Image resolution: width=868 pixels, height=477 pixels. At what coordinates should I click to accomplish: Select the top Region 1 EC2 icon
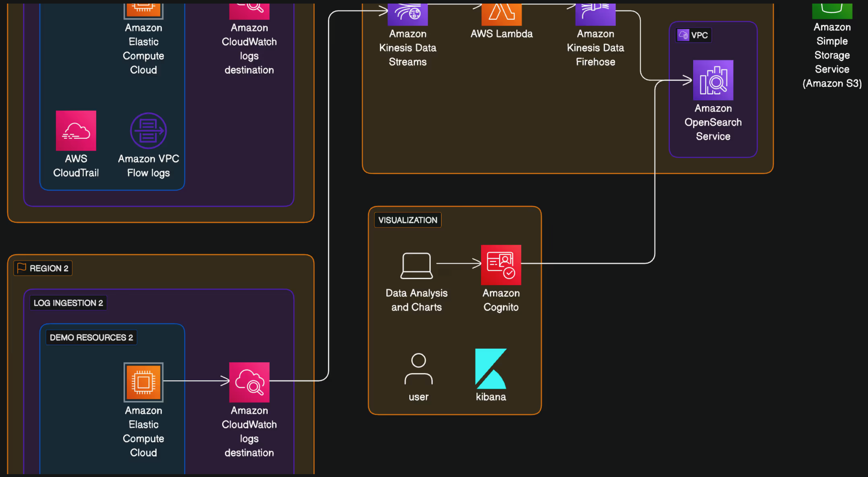[x=143, y=11]
